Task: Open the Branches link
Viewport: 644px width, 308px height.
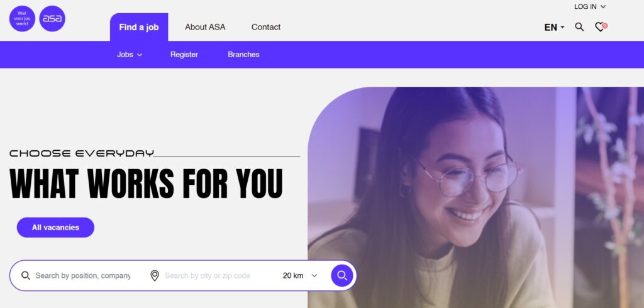Action: point(243,55)
